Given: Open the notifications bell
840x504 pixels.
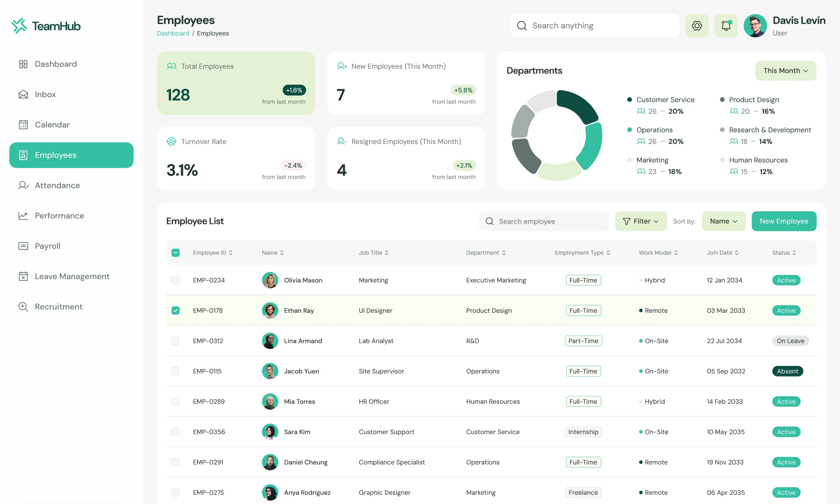Looking at the screenshot, I should (726, 25).
